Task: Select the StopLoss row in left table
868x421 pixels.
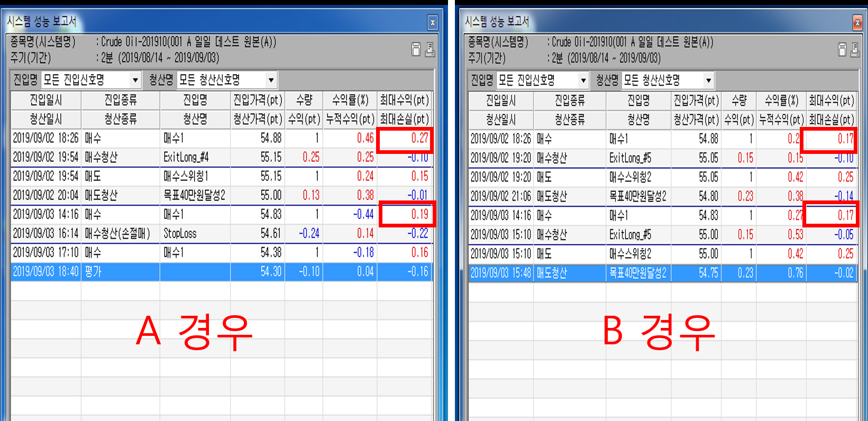Action: [180, 233]
